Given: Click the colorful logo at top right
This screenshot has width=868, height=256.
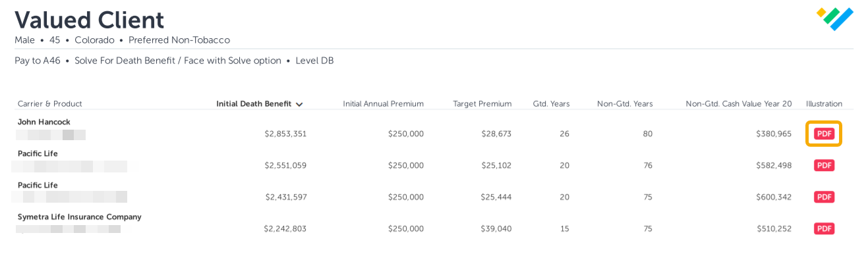Looking at the screenshot, I should coord(835,18).
